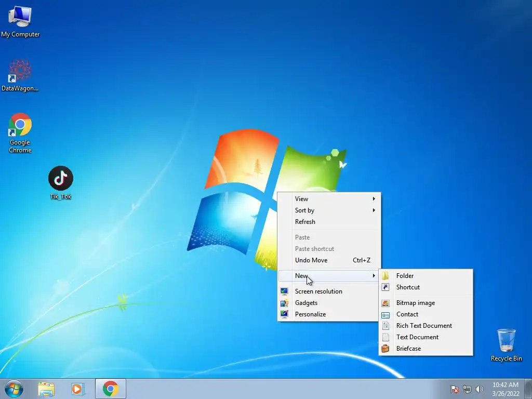Click the New menu entry
This screenshot has width=532, height=399.
coord(329,276)
